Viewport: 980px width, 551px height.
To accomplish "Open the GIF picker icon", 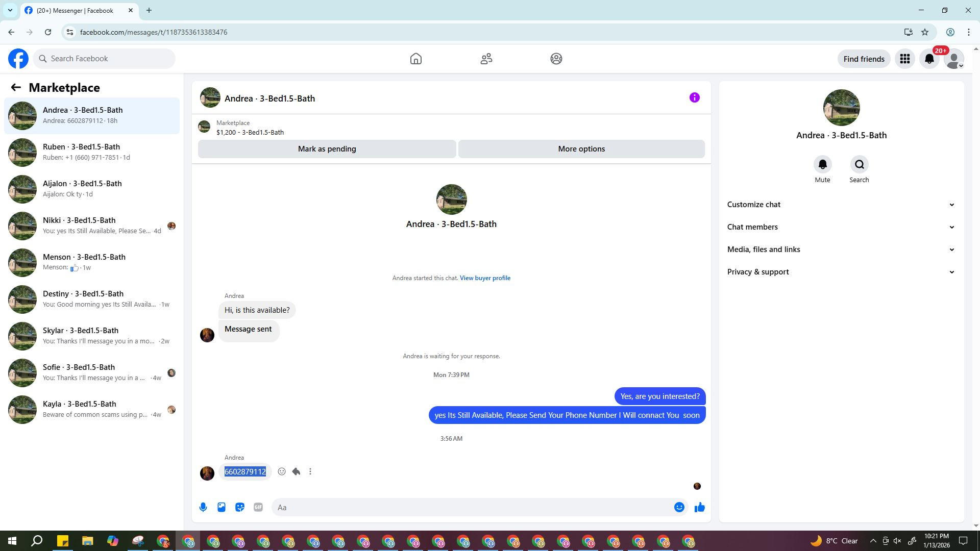I will pos(258,507).
